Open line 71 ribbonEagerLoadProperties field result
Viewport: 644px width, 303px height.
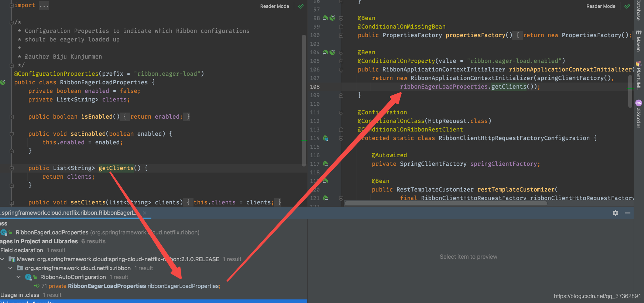(x=131, y=286)
